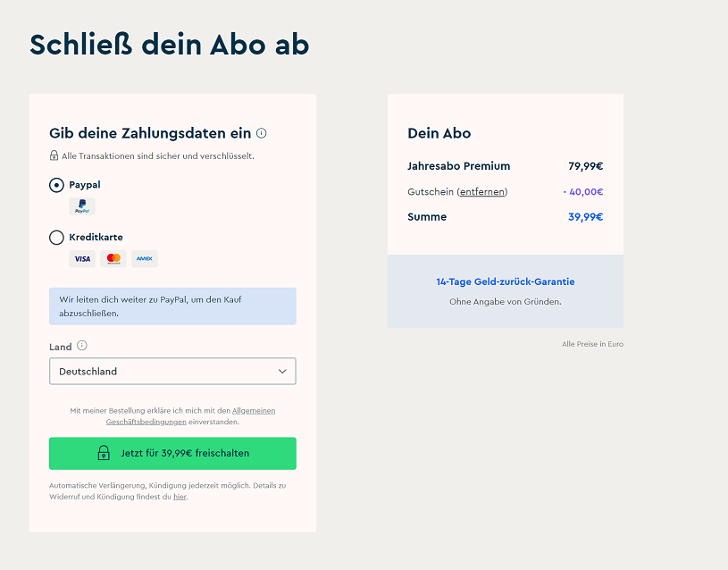Image resolution: width=728 pixels, height=570 pixels.
Task: Expand the country list chevron arrow
Action: 282,371
